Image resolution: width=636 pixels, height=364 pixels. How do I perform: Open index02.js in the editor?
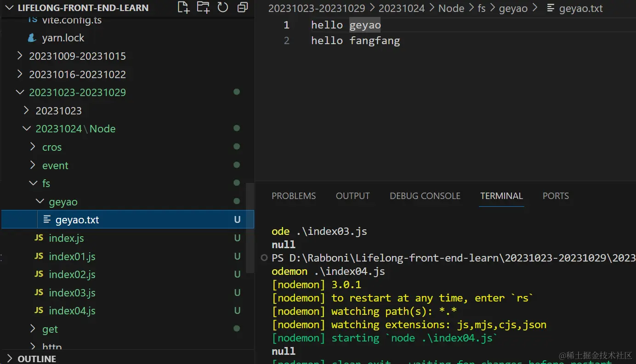72,274
